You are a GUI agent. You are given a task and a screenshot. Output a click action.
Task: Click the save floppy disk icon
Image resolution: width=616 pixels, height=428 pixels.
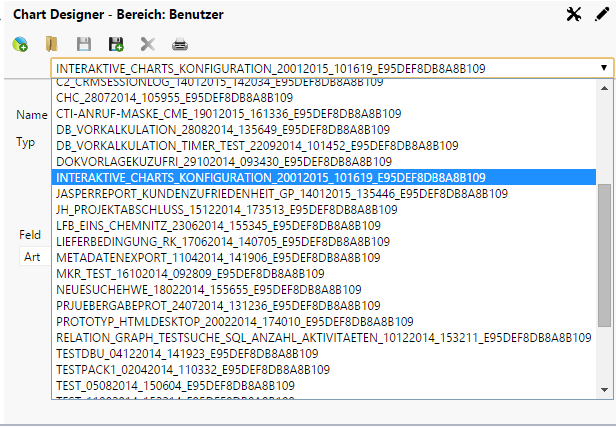coord(84,44)
